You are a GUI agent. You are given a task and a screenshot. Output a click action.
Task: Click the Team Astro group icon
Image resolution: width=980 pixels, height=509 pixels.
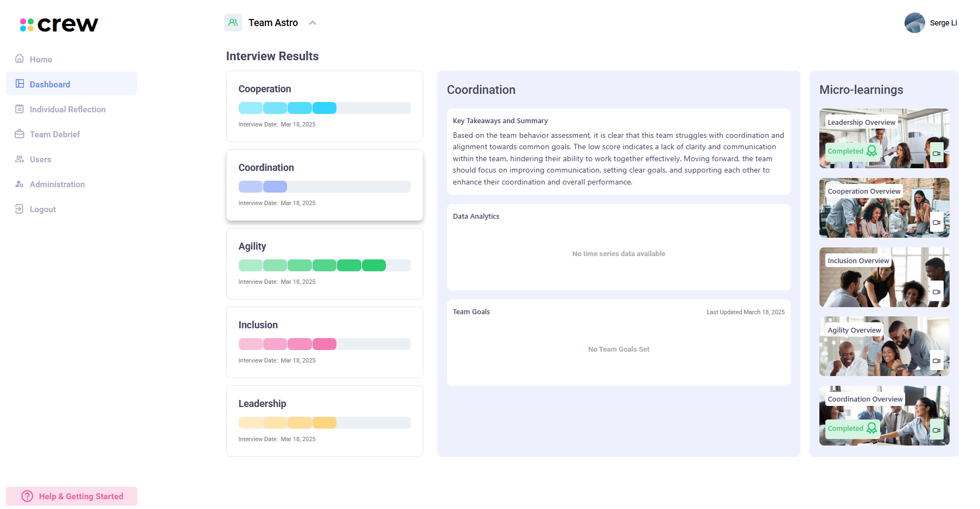(x=233, y=23)
